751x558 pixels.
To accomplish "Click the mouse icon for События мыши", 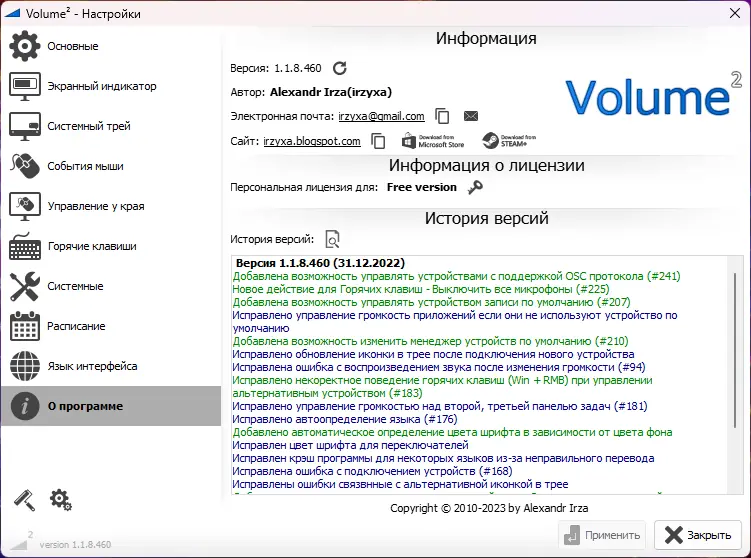I will [24, 166].
